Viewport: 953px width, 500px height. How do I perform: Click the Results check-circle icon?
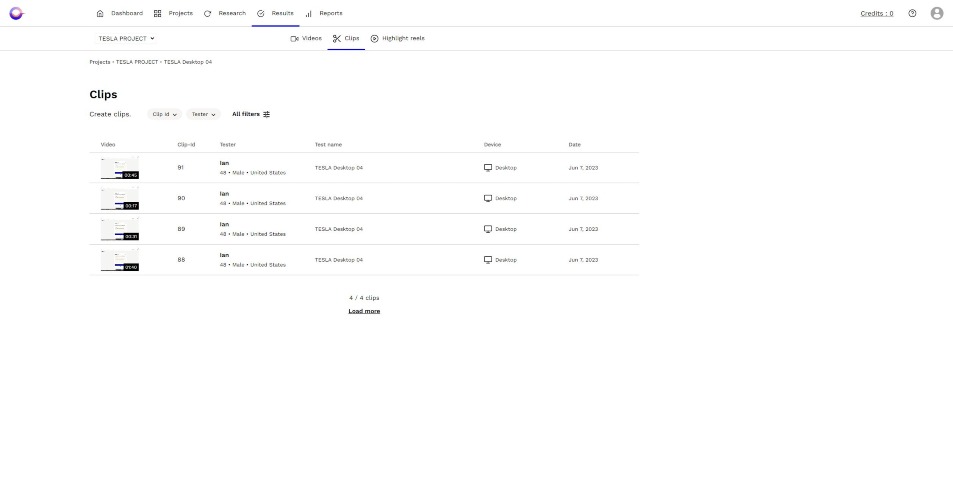click(261, 13)
